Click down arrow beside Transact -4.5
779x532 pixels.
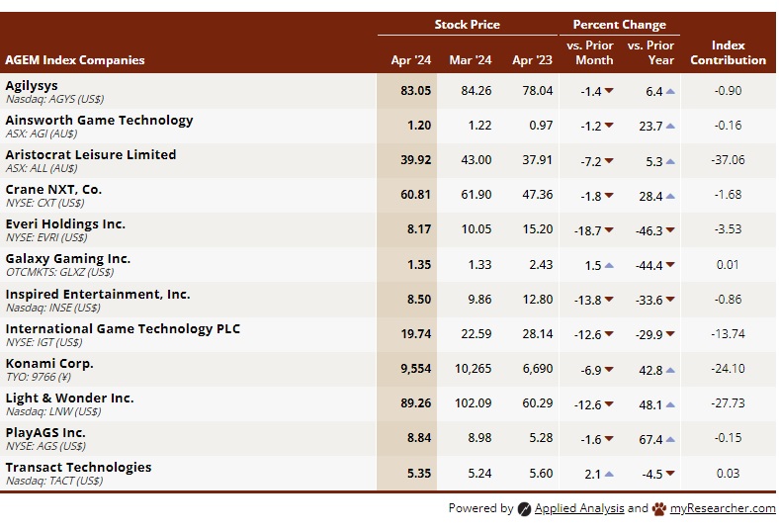[x=670, y=474]
